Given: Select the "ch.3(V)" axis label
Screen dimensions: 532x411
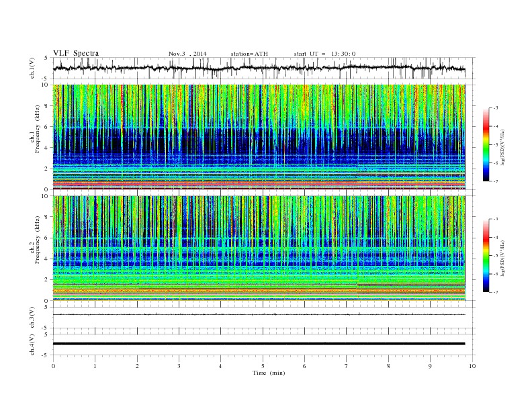Looking at the screenshot, I should (32, 318).
